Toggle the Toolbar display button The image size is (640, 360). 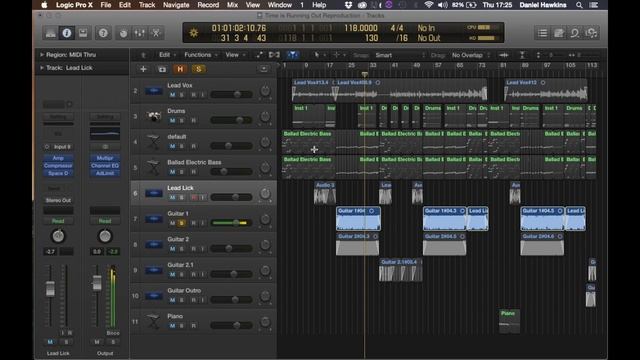83,33
